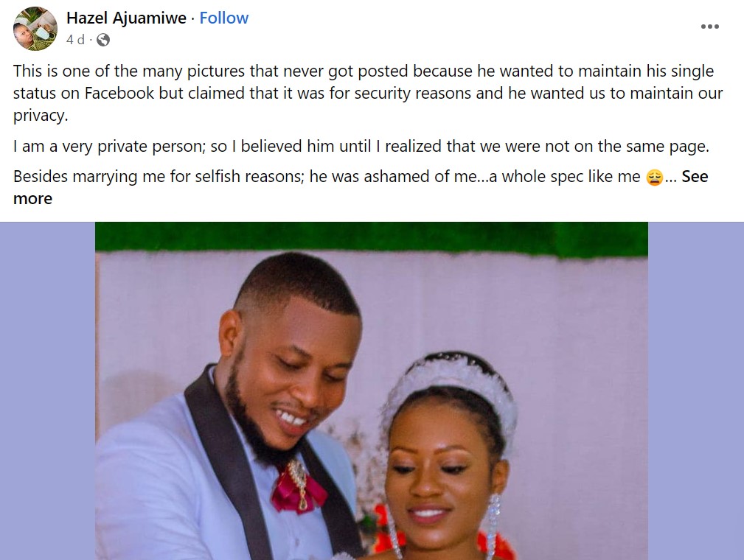Open the author name Hazel Ajuamiwe

point(126,18)
